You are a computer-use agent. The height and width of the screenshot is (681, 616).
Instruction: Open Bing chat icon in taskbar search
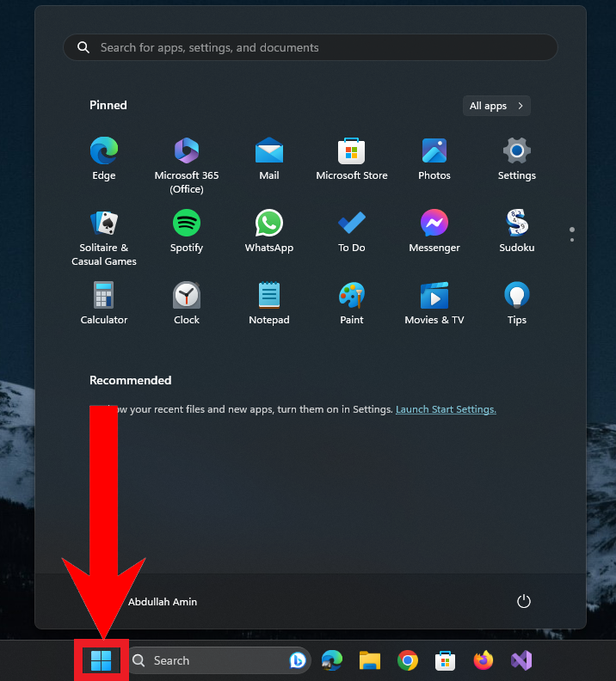[298, 660]
